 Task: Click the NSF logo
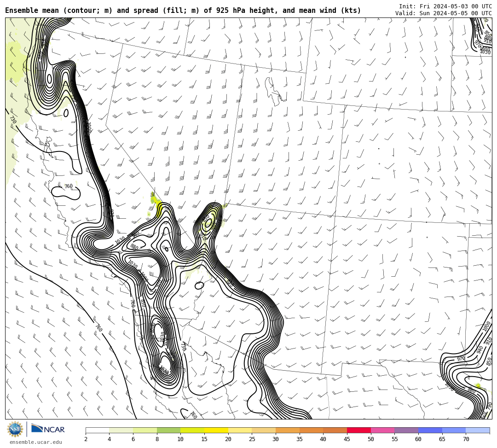pos(15,430)
